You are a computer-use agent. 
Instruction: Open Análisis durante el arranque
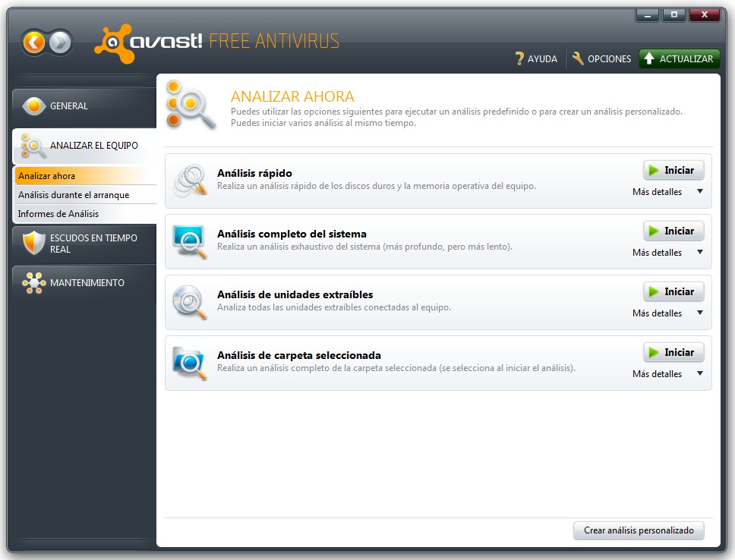[85, 195]
